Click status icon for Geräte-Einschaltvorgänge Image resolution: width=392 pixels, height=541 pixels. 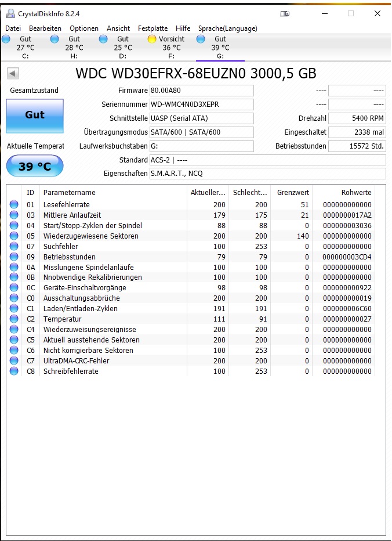[14, 287]
